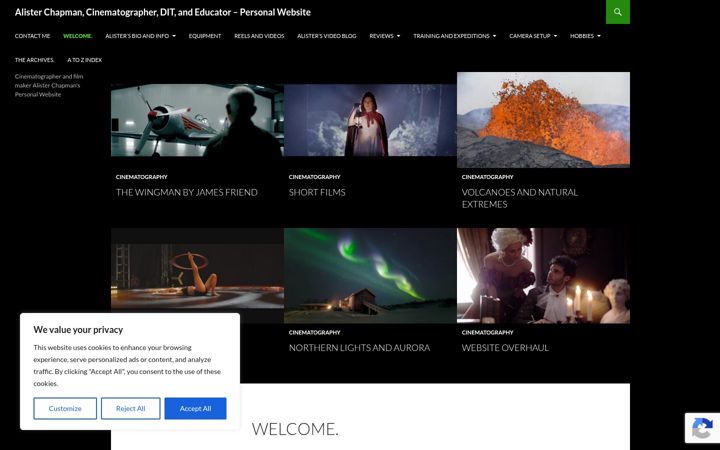Click the site title link

click(x=163, y=12)
